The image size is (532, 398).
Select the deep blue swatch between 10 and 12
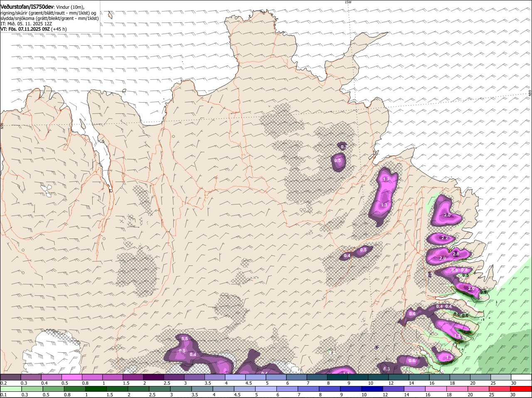(372, 389)
